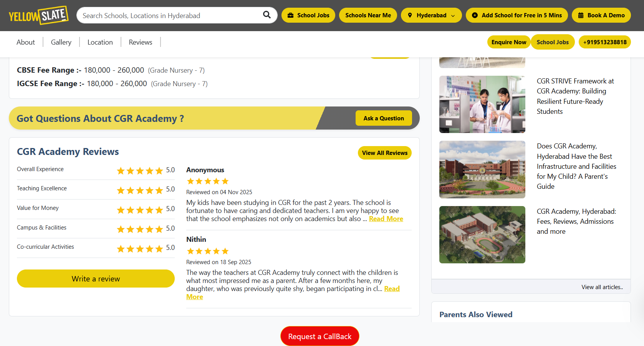This screenshot has width=644, height=346.
Task: Open View All Reviews
Action: (385, 153)
